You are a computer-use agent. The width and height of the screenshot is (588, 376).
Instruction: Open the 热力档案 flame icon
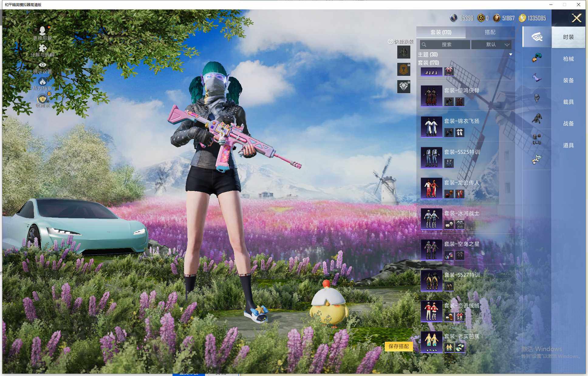coord(43,81)
